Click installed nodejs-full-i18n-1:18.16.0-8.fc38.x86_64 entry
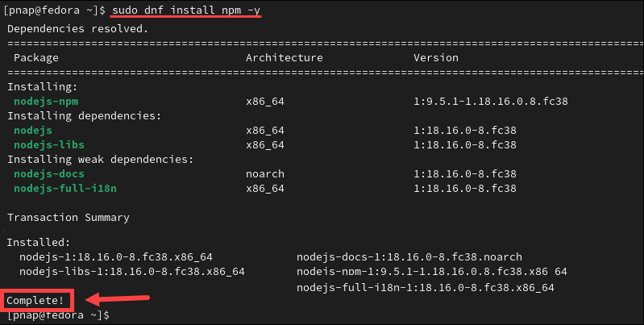Viewport: 644px width, 325px height. pos(425,287)
